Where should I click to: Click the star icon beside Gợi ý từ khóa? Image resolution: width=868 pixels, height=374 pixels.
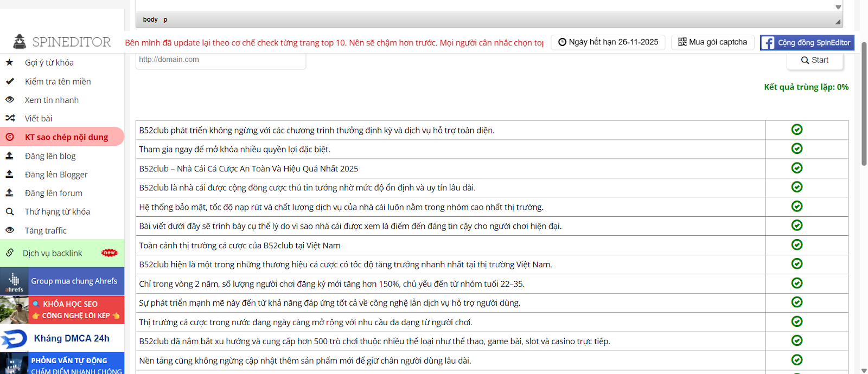(9, 62)
